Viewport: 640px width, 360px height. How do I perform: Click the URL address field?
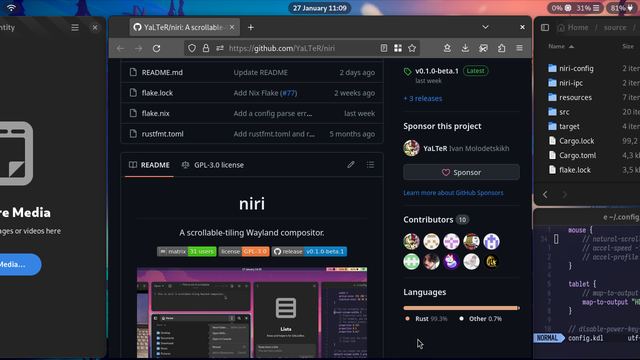point(282,48)
